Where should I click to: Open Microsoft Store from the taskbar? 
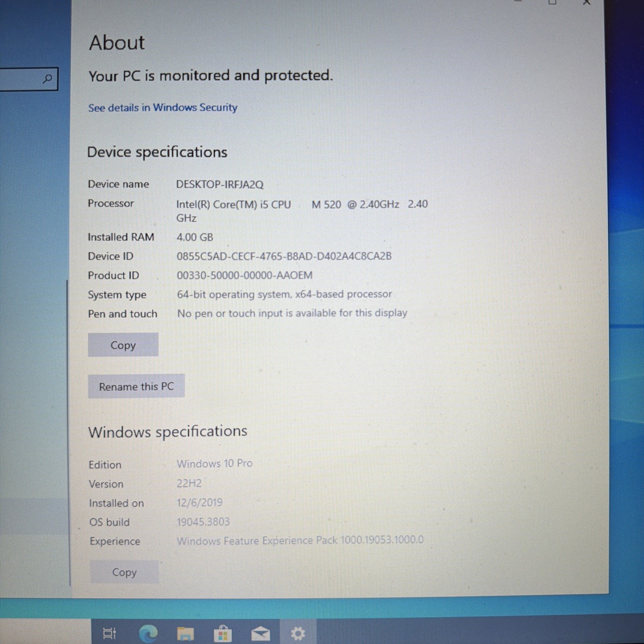point(223,634)
